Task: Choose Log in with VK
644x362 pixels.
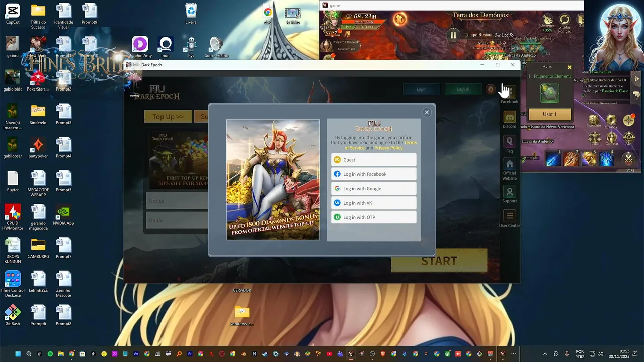Action: pyautogui.click(x=373, y=203)
